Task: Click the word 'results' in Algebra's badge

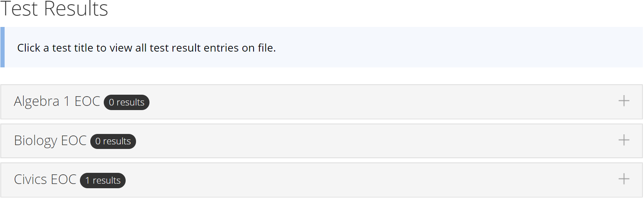Action: (130, 102)
